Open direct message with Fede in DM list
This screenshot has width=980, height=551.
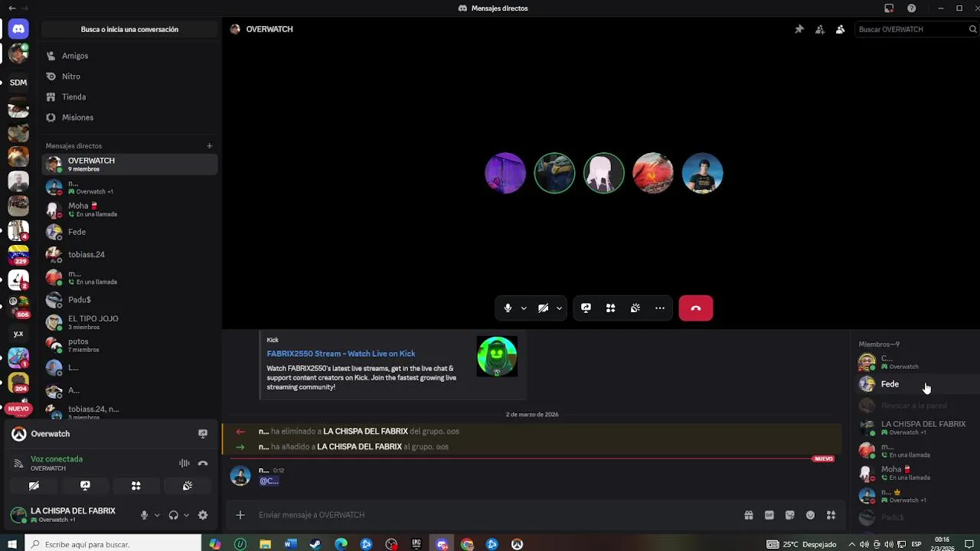pos(129,232)
